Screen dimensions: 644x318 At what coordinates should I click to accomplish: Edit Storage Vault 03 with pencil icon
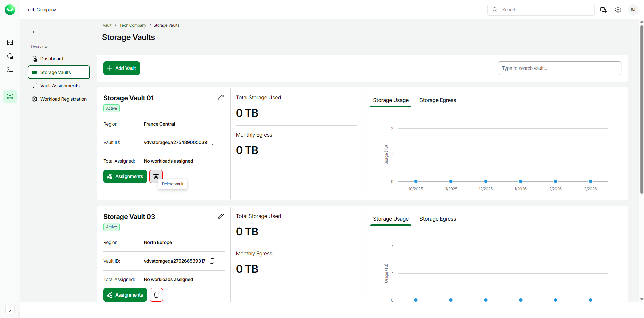point(220,216)
